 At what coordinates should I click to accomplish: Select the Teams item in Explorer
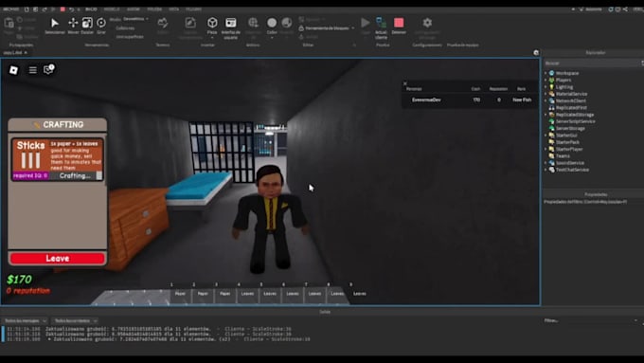(563, 155)
